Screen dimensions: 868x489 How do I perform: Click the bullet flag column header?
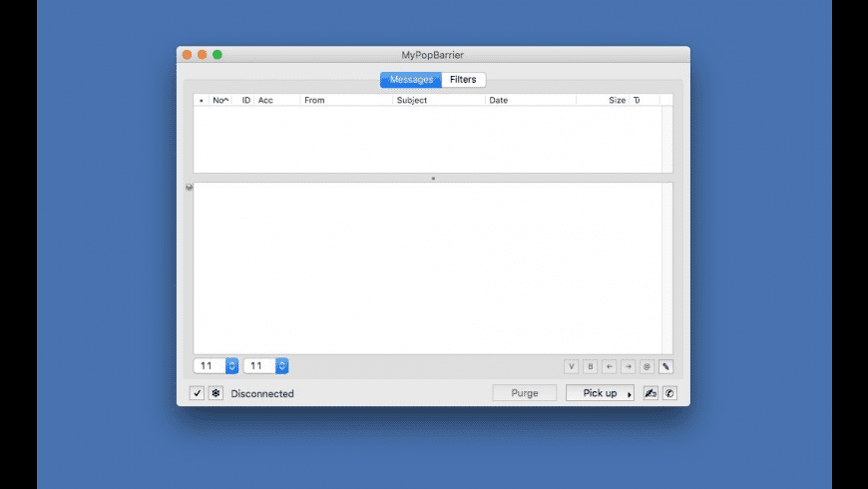(x=202, y=100)
